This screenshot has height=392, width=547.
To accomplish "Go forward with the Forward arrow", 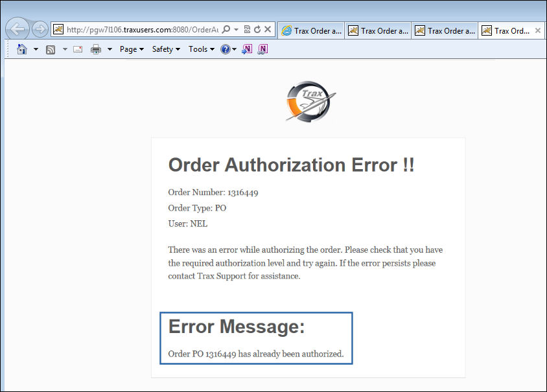I will tap(40, 29).
